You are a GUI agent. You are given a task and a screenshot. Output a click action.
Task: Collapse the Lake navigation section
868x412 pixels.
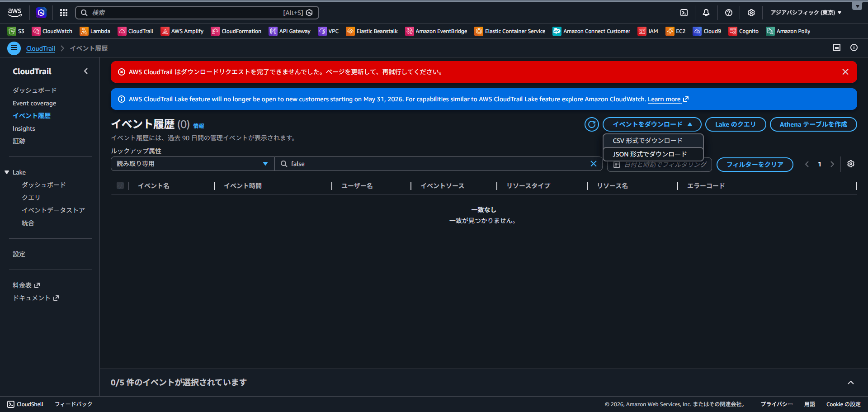[7, 172]
